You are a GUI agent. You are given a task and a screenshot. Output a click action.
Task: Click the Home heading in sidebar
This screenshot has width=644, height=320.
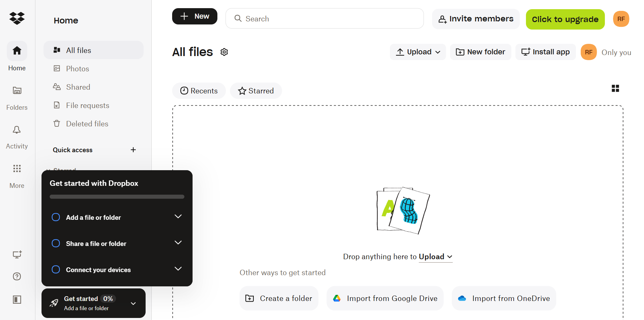[66, 21]
